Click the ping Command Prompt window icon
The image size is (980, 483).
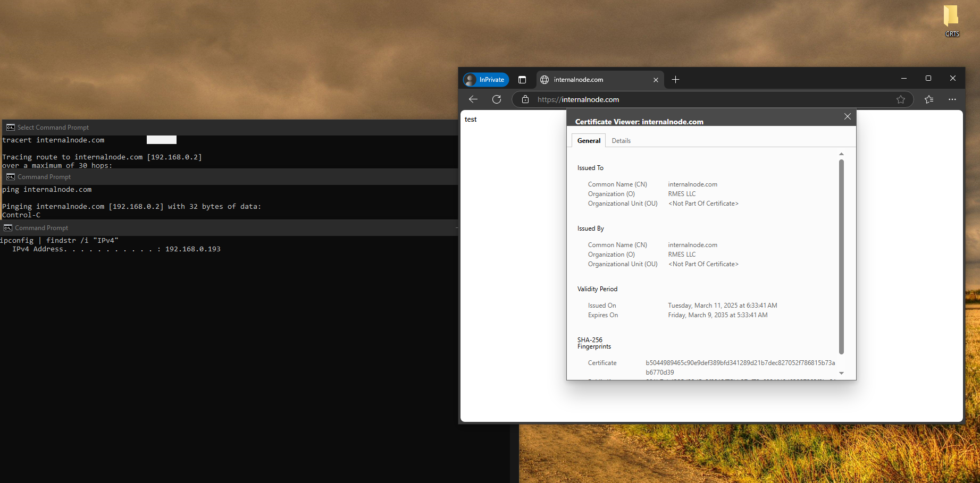point(10,177)
